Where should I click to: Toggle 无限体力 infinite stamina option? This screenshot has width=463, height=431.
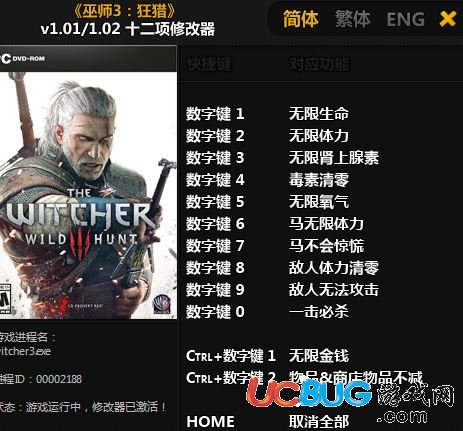319,136
